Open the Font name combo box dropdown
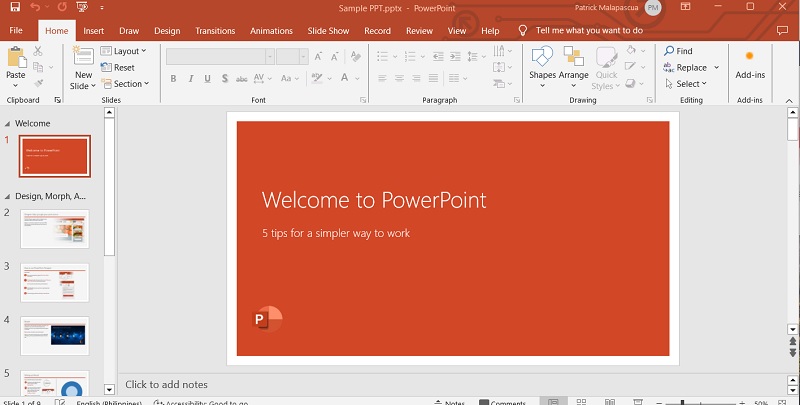The width and height of the screenshot is (800, 405). coord(270,56)
